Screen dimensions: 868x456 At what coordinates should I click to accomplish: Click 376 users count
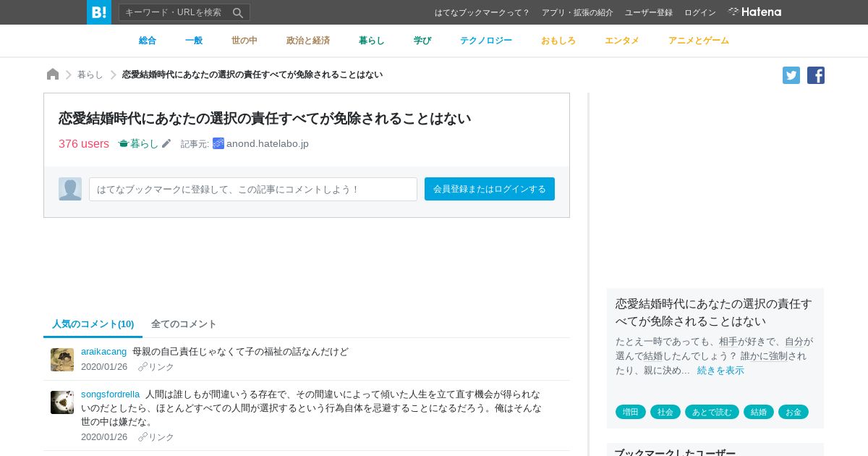coord(84,143)
